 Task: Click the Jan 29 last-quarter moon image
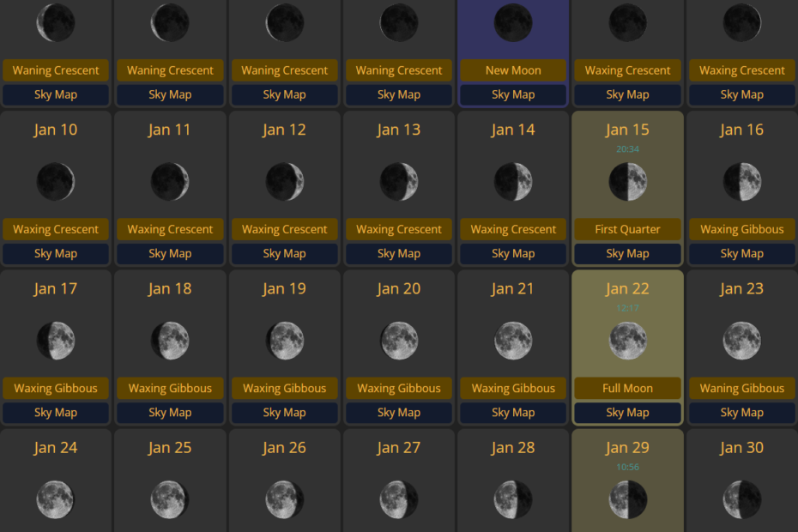coord(627,499)
